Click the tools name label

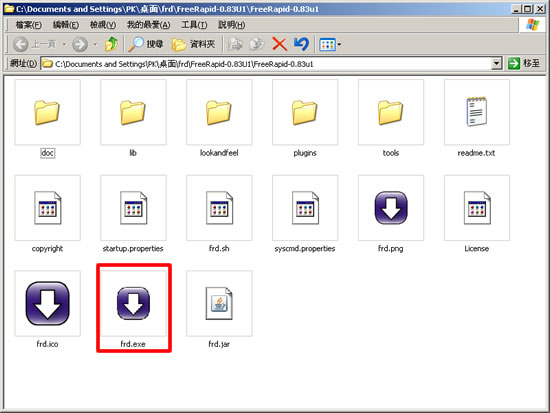391,153
